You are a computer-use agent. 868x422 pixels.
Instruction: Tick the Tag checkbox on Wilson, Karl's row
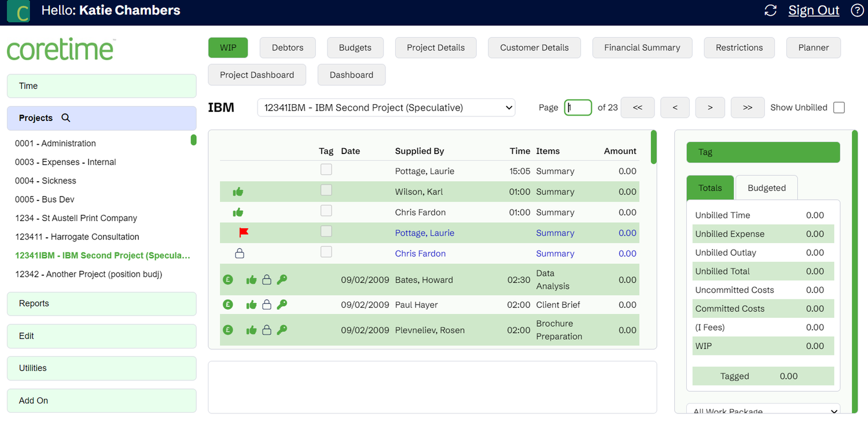click(326, 190)
